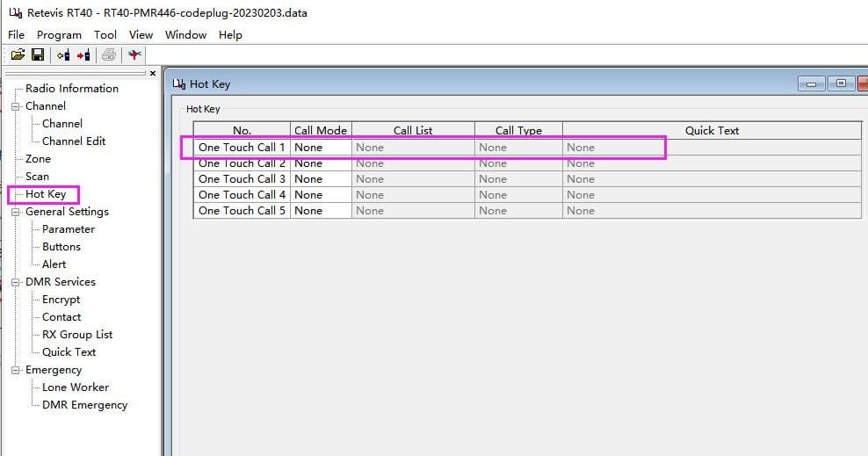Screen dimensions: 868x456
Task: Click the floppy disk save icon
Action: (x=38, y=55)
